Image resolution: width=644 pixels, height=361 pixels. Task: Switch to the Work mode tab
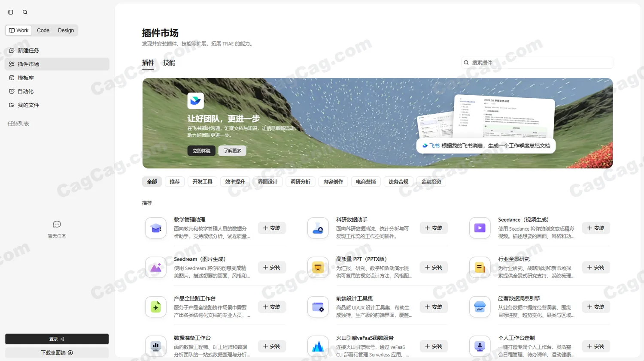19,30
